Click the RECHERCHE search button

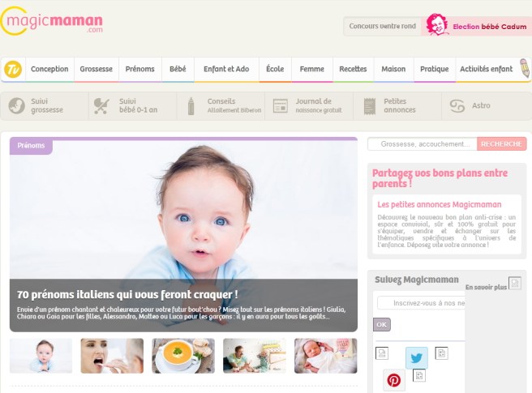[x=501, y=144]
